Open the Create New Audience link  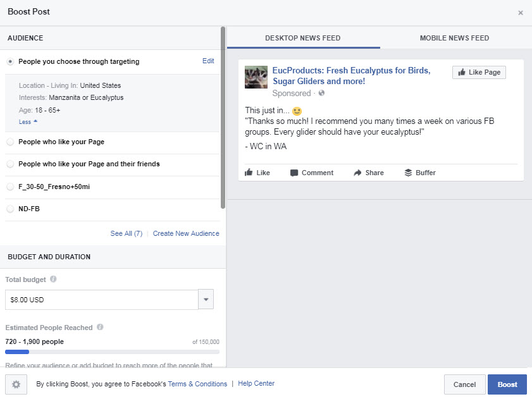(x=186, y=233)
